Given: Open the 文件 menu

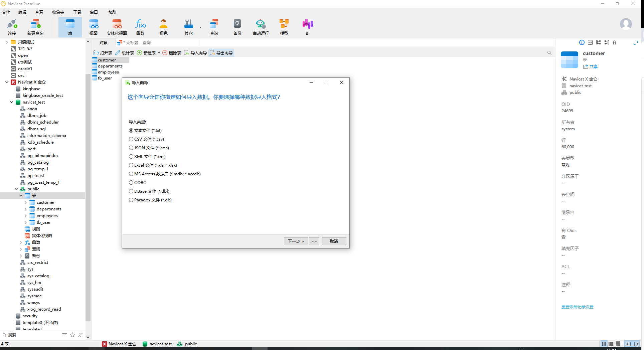Looking at the screenshot, I should coord(6,12).
